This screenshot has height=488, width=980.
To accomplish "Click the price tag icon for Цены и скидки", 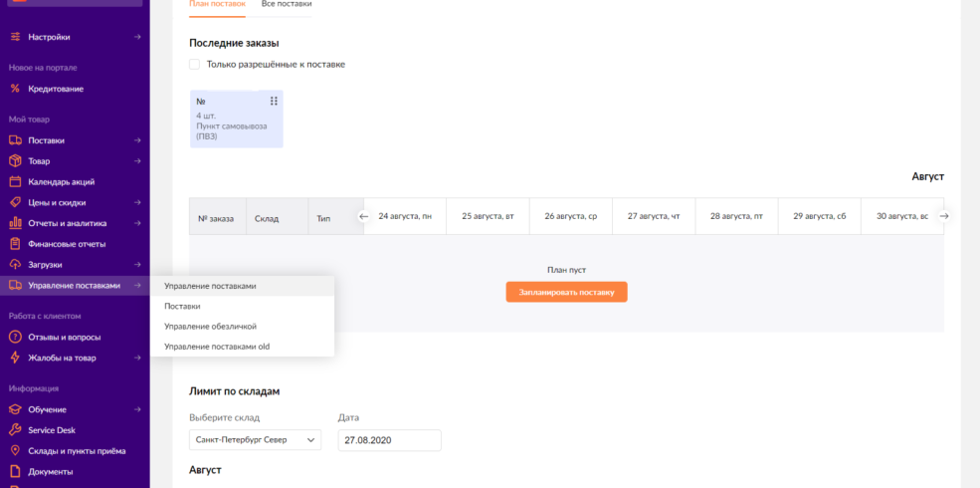I will pyautogui.click(x=15, y=203).
